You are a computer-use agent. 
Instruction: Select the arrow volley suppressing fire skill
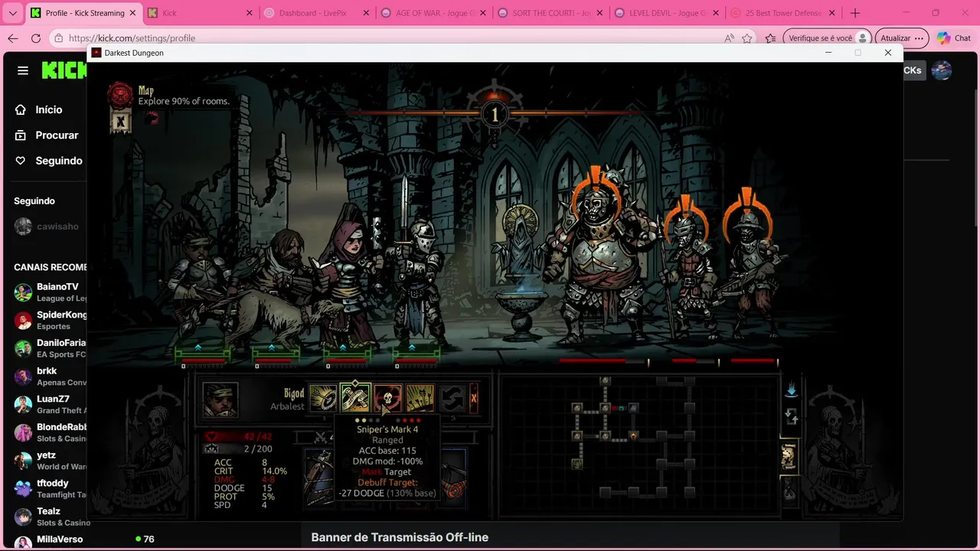(x=420, y=398)
